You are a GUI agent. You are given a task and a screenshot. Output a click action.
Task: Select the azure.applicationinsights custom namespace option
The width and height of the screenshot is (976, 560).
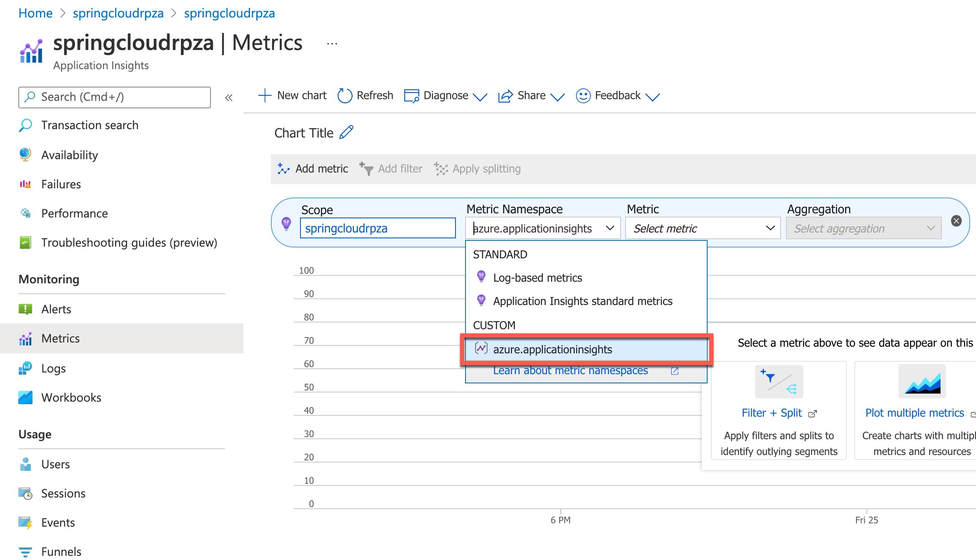coord(552,349)
